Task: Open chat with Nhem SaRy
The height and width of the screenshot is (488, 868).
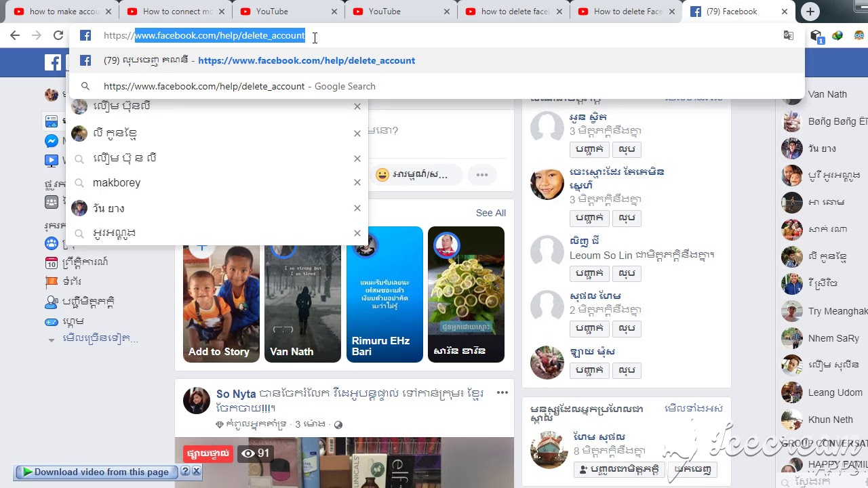Action: pyautogui.click(x=824, y=338)
